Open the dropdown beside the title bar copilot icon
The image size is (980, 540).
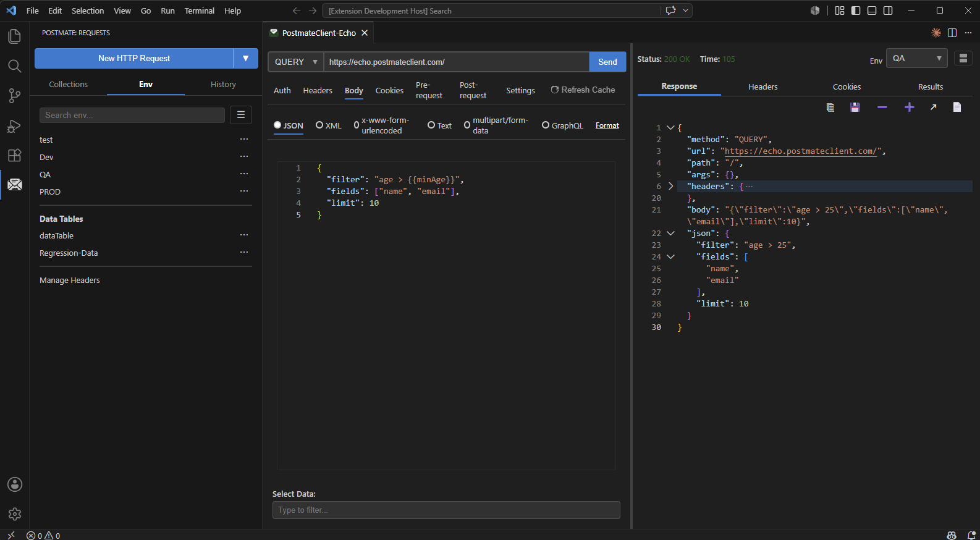(x=685, y=11)
